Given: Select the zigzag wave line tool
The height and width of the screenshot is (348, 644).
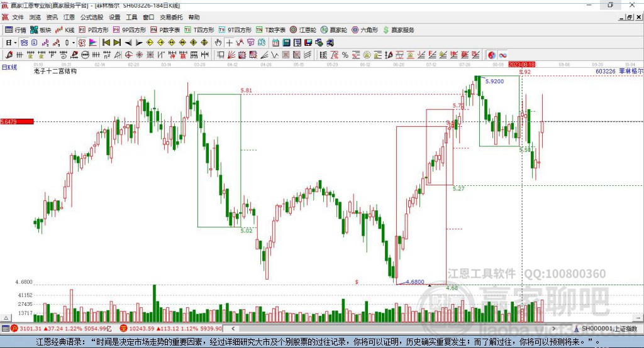Looking at the screenshot, I should 275,55.
